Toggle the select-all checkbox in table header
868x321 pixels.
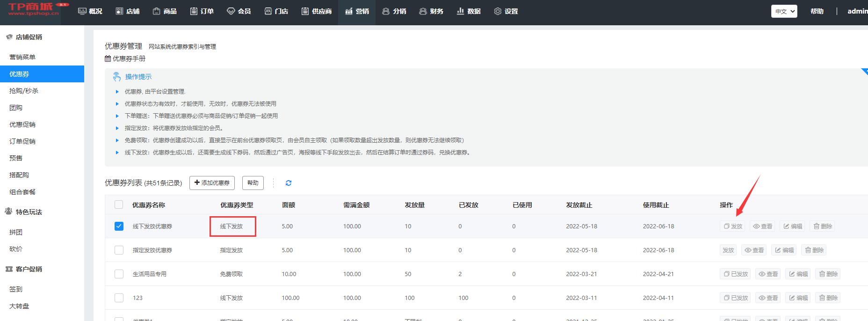pos(119,205)
